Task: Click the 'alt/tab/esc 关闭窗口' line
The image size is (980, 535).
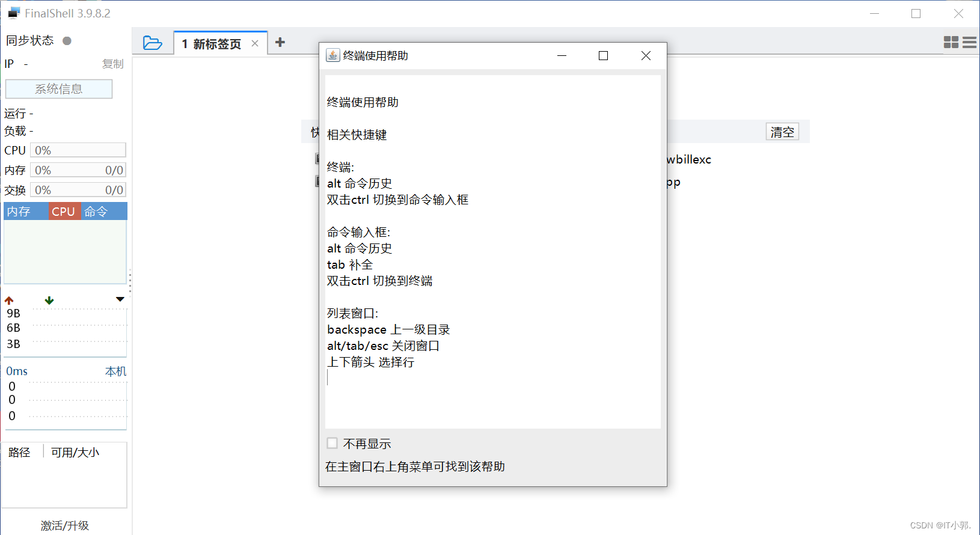Action: (383, 346)
